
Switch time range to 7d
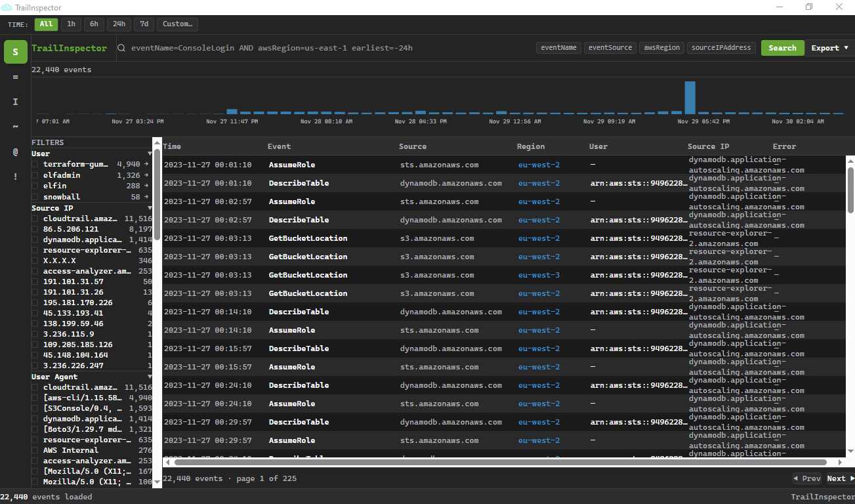click(x=144, y=24)
